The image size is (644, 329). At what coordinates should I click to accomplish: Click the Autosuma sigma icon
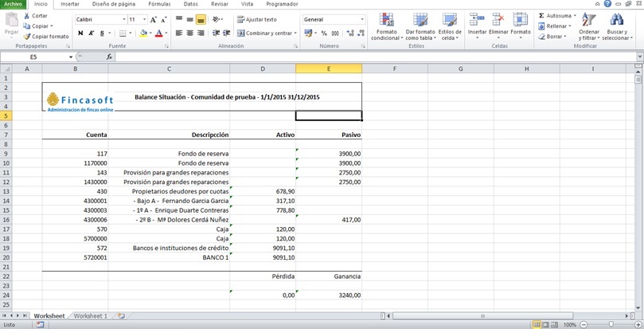[x=542, y=16]
